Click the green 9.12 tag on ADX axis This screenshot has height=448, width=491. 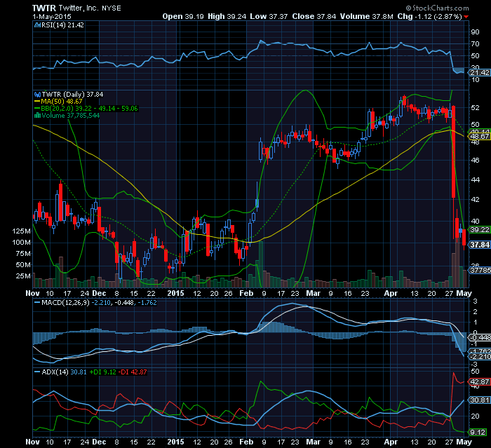tap(478, 433)
